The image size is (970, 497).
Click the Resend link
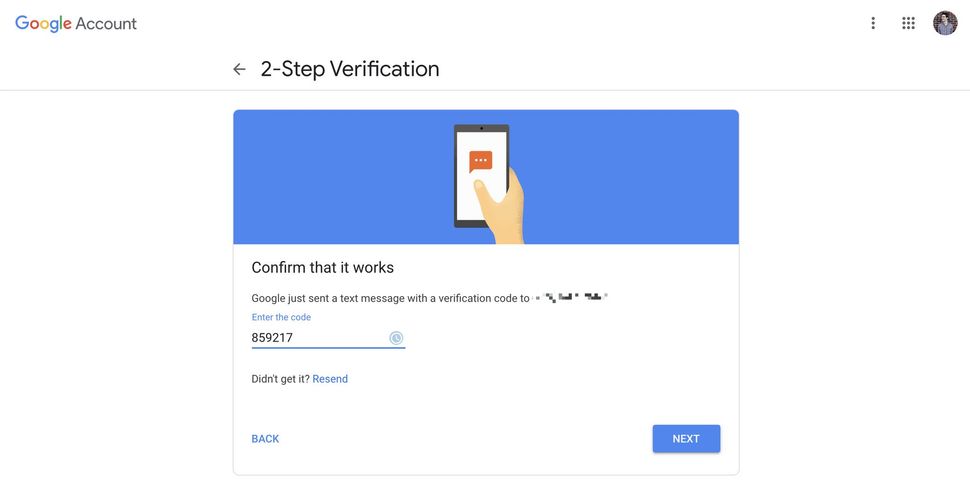click(330, 379)
